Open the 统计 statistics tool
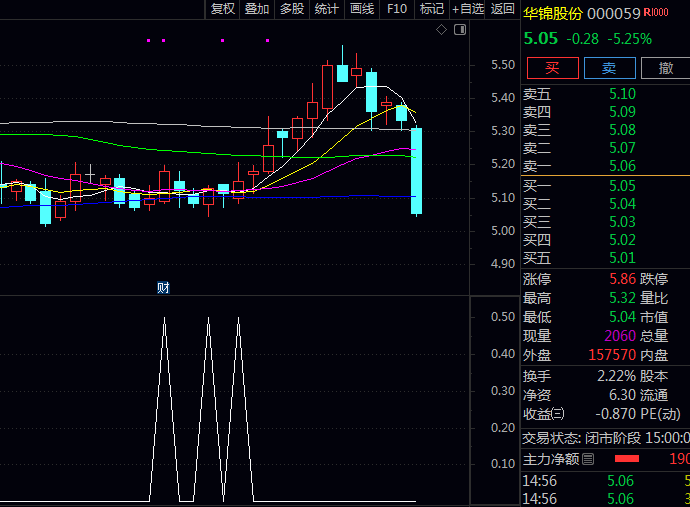 327,9
